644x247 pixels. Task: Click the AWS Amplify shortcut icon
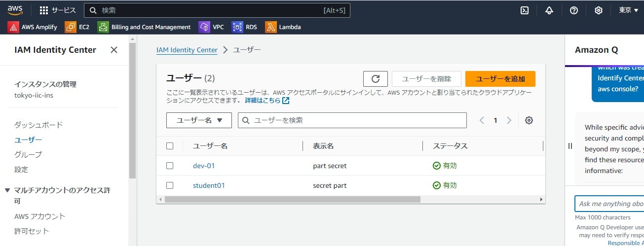tap(13, 27)
